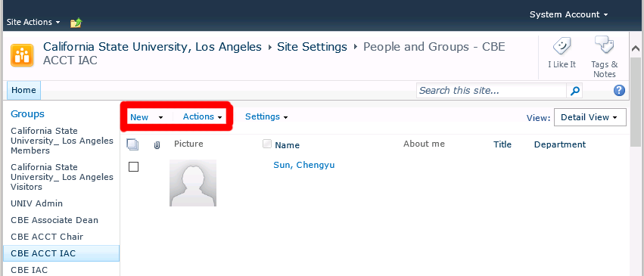Select CBE Associate Dean group
Screen dimensions: 644x276
click(x=54, y=220)
